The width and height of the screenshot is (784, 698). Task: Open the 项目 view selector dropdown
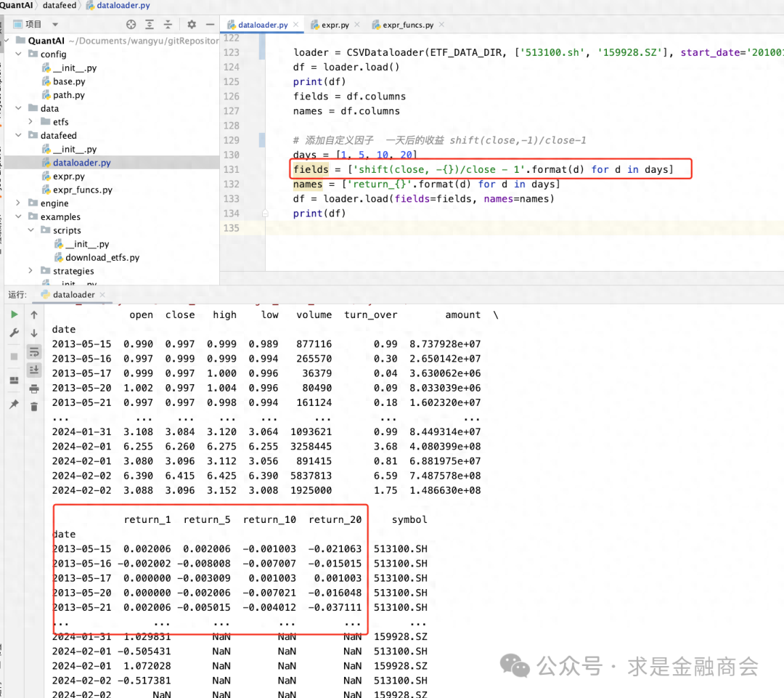[55, 24]
